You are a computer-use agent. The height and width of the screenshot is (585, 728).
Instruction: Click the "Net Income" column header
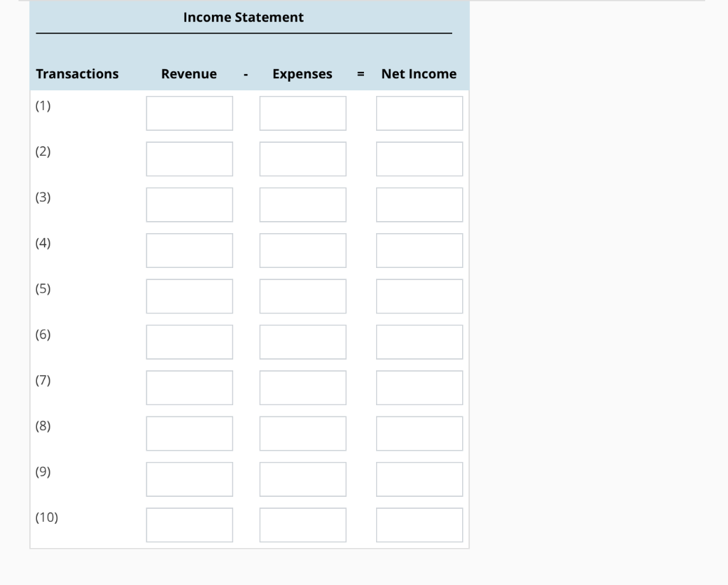pos(419,74)
